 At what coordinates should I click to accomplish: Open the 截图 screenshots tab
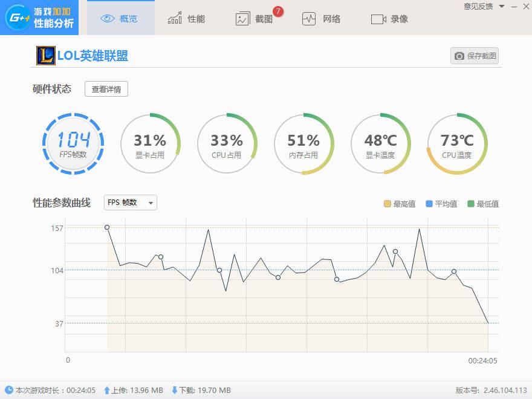pos(254,19)
